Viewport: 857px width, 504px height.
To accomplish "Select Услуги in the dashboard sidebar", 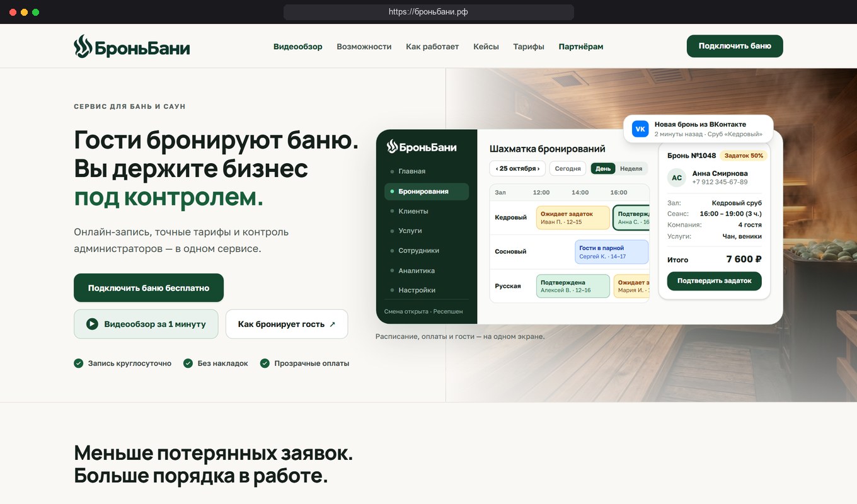I will (427, 231).
